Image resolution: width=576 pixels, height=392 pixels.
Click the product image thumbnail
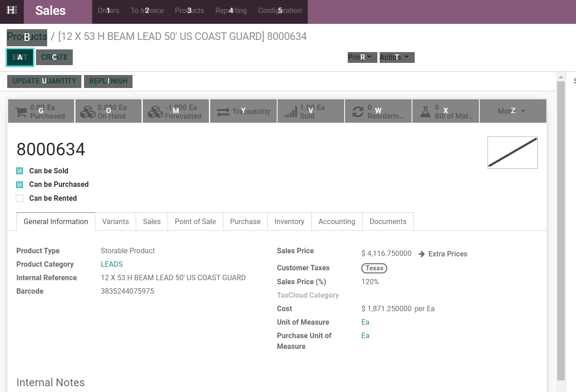click(x=512, y=153)
